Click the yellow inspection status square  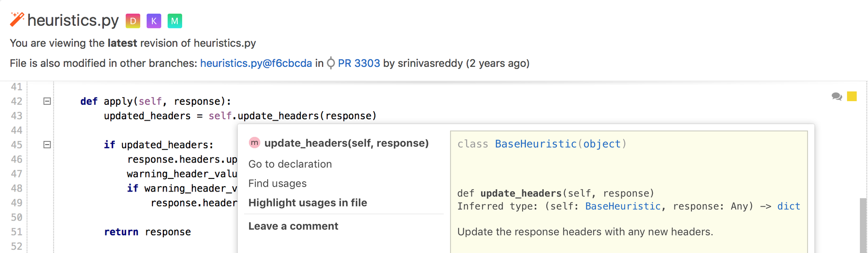tap(852, 96)
